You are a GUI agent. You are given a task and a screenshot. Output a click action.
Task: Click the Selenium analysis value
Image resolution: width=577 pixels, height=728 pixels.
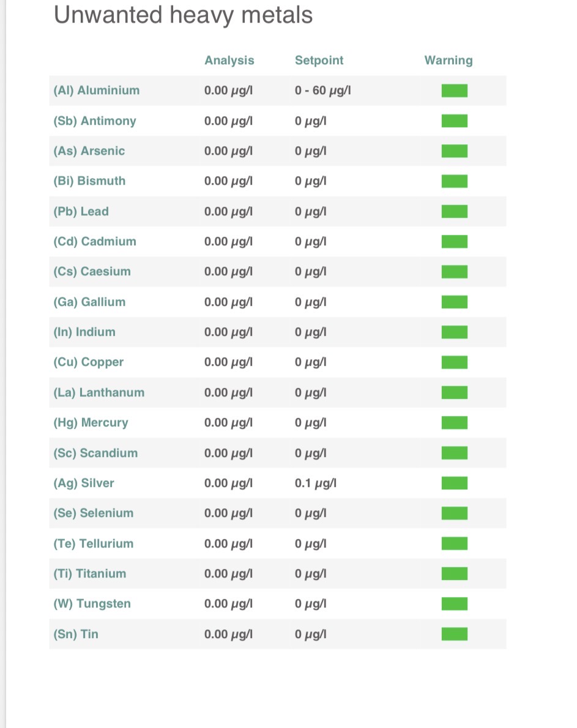pyautogui.click(x=229, y=513)
